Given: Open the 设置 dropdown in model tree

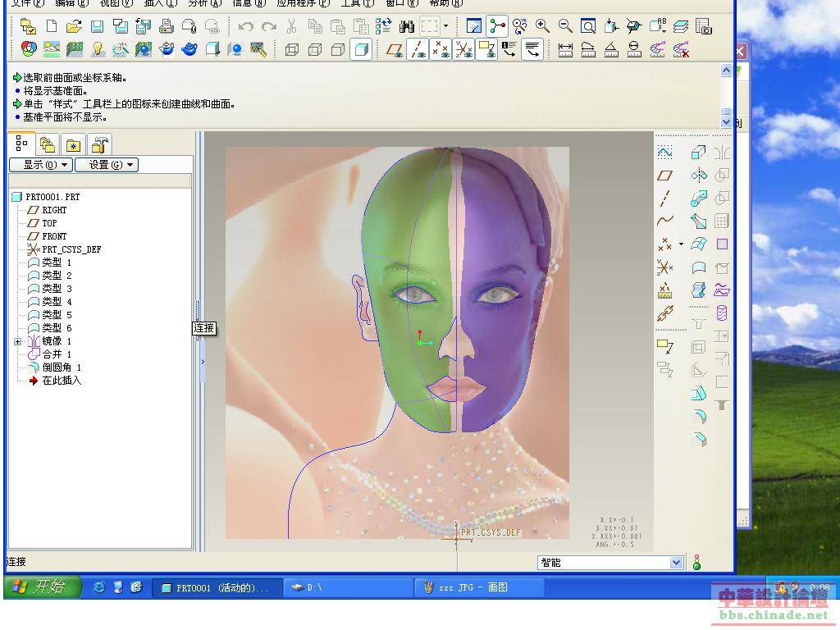Looking at the screenshot, I should 106,165.
